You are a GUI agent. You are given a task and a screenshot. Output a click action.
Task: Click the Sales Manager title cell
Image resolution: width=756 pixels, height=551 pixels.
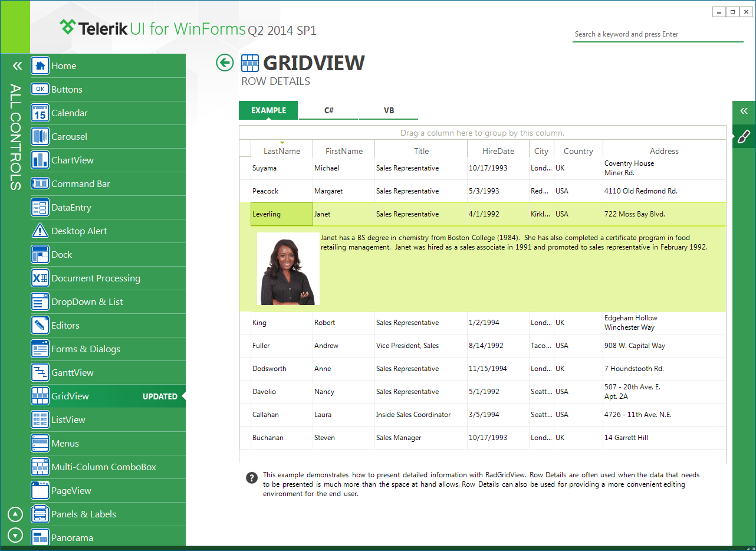[421, 438]
